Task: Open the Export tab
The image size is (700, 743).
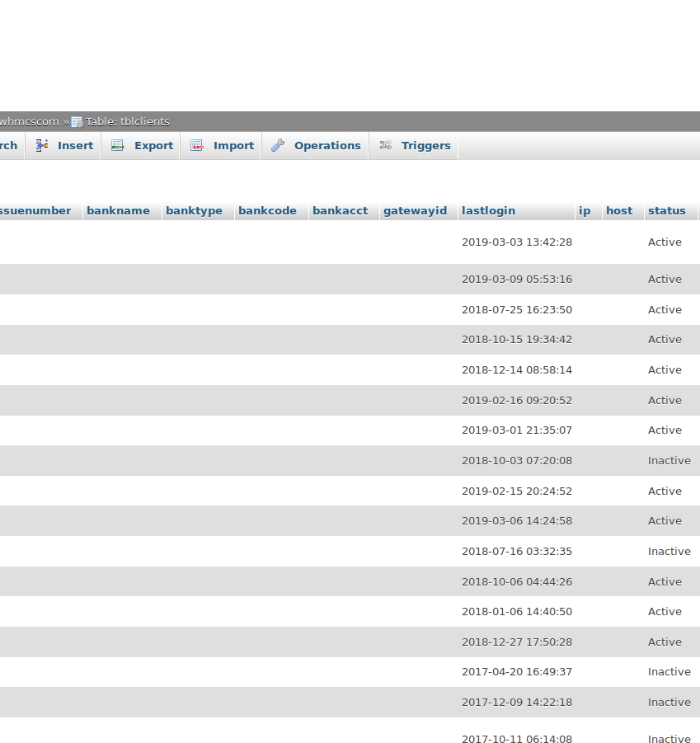Action: pos(141,145)
